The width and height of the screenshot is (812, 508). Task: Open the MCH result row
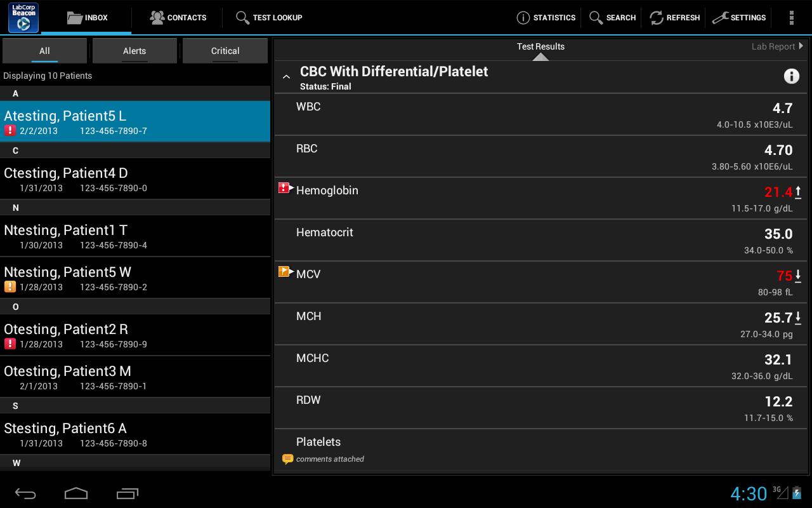click(540, 324)
